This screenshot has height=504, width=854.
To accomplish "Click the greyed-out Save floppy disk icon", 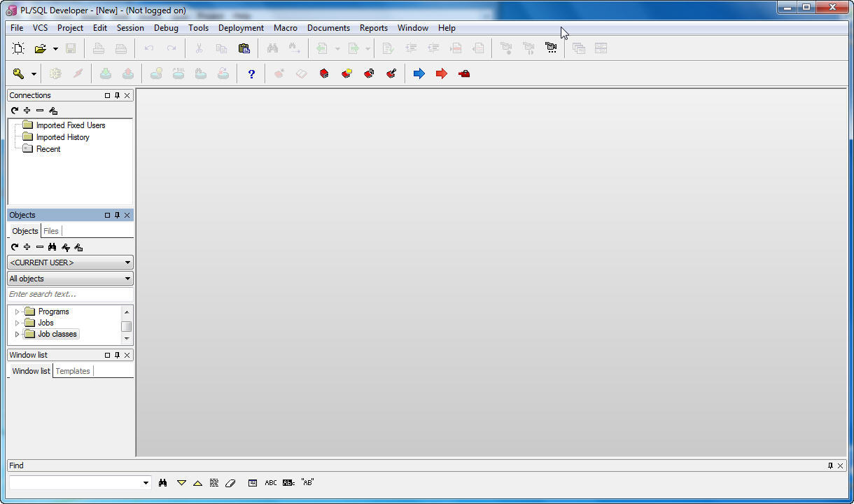I will [71, 48].
